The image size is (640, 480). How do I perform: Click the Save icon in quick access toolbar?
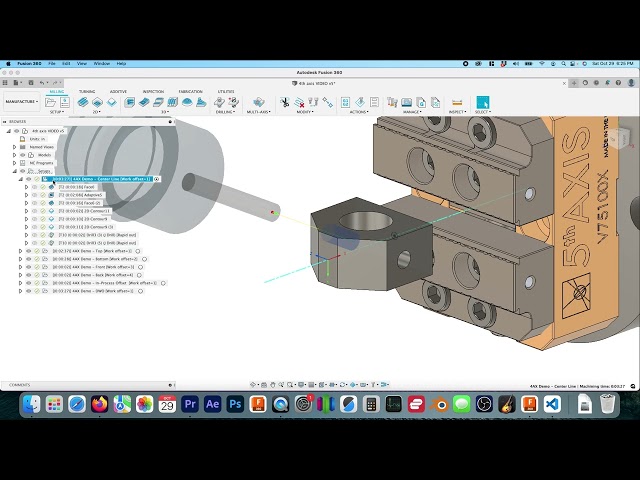click(x=31, y=83)
